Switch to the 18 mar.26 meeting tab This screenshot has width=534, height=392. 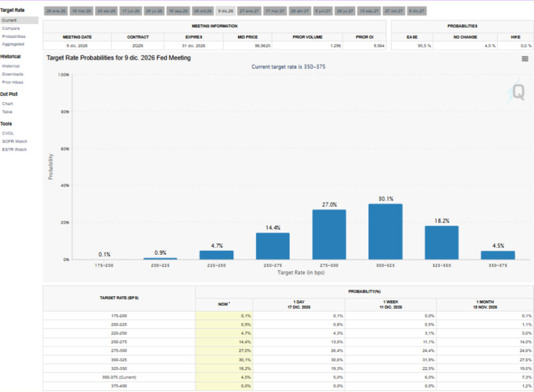coord(81,11)
